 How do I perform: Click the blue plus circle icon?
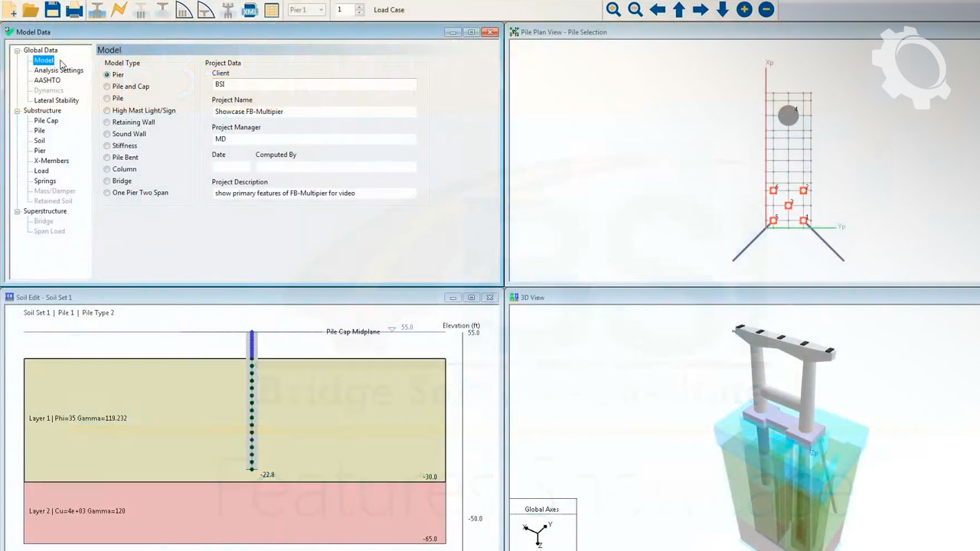tap(744, 10)
